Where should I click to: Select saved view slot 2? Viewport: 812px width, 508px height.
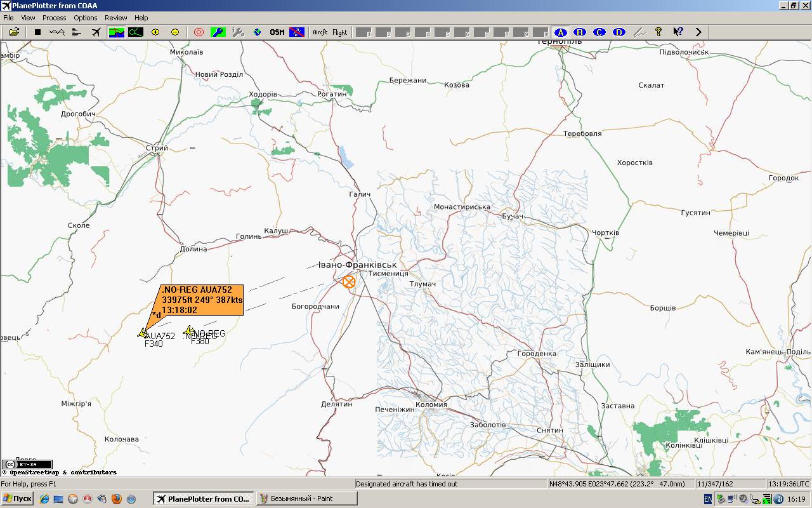383,32
